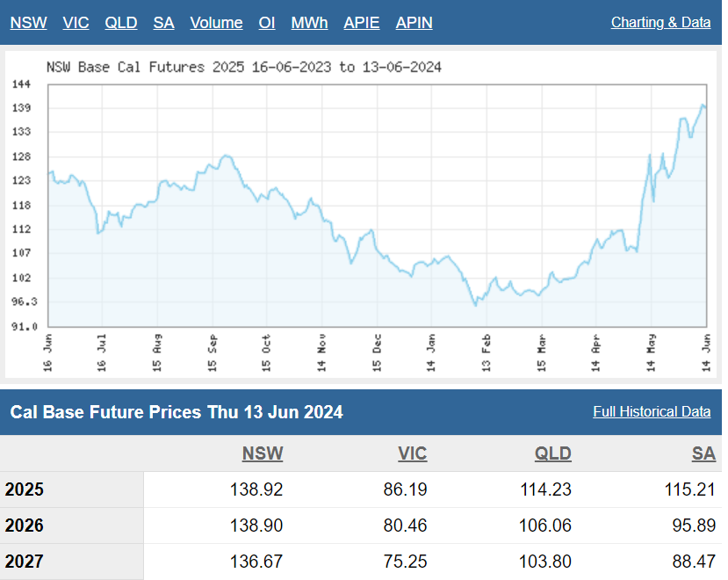Click the NSW Base Cal Futures chart title
This screenshot has height=580, width=728.
(243, 67)
